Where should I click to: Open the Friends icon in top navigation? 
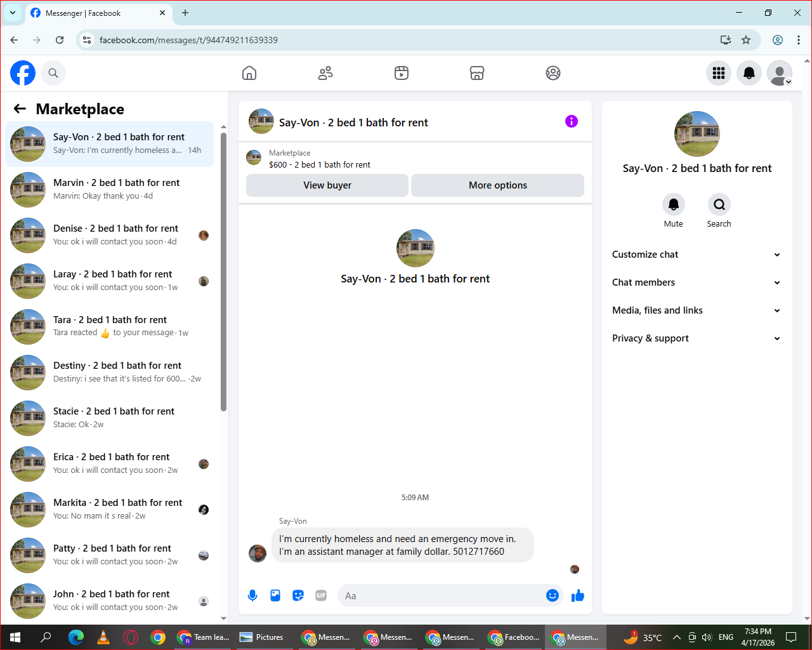click(325, 73)
